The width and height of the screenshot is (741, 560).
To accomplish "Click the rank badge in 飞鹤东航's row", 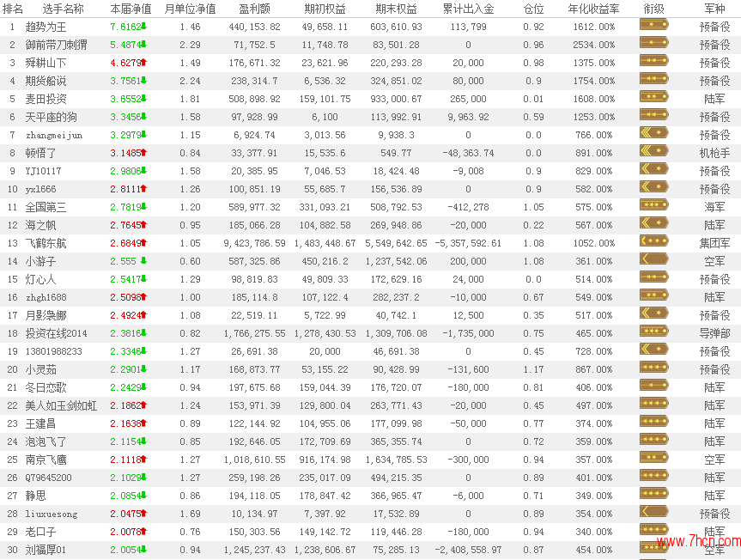I will point(653,242).
